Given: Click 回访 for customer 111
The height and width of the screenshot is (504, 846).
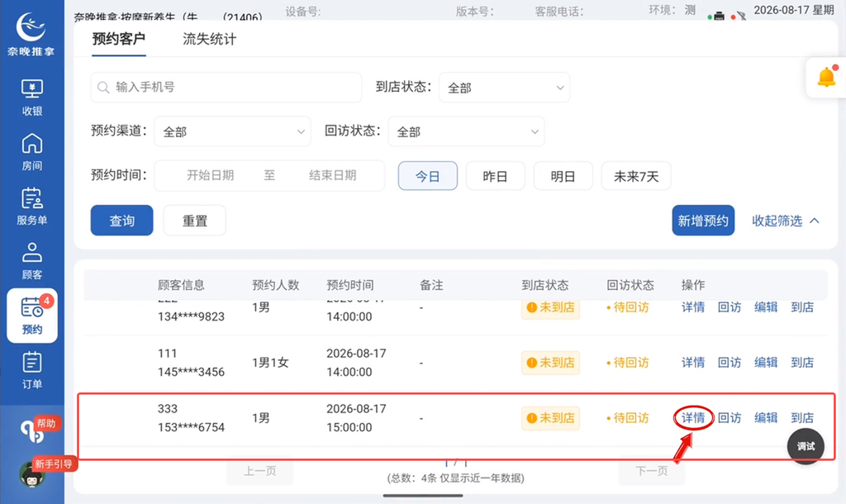Looking at the screenshot, I should click(x=730, y=363).
